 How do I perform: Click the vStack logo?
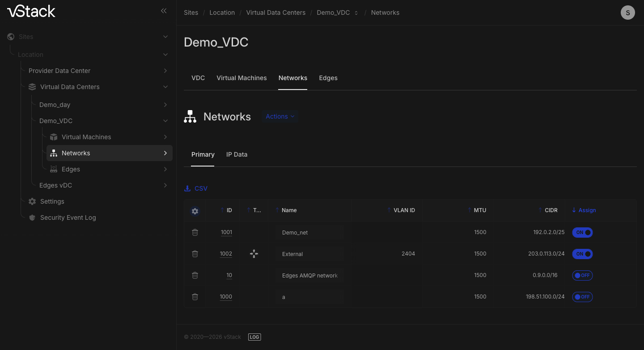(x=31, y=11)
